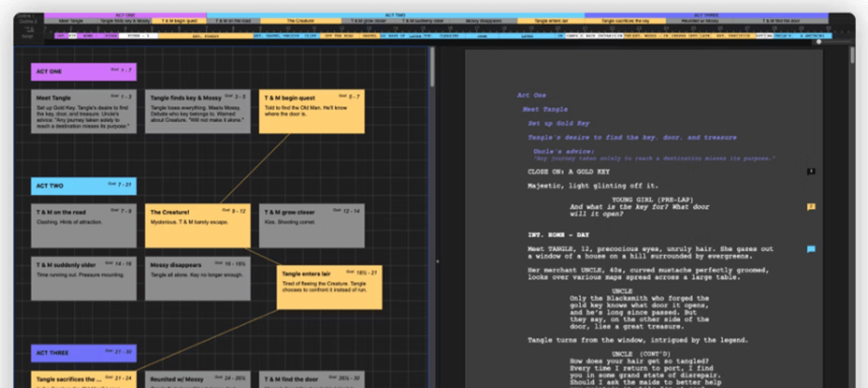Select the ACT THREE beat card header

(84, 354)
